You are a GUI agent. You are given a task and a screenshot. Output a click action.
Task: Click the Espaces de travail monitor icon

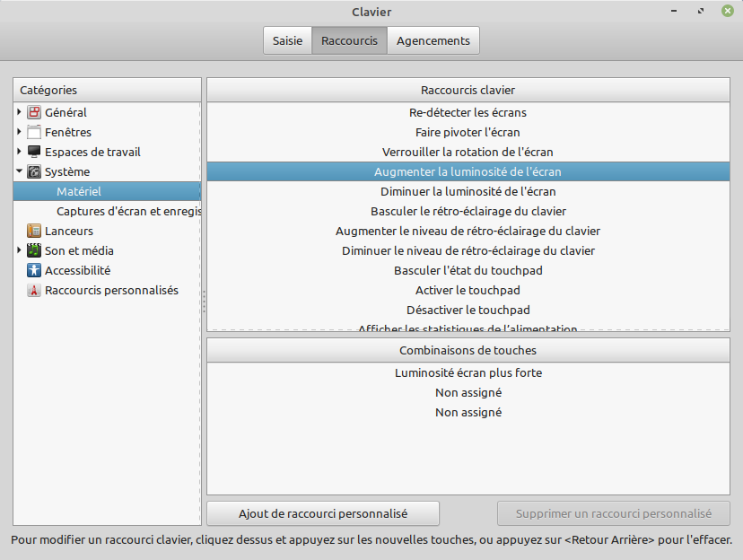(x=34, y=153)
